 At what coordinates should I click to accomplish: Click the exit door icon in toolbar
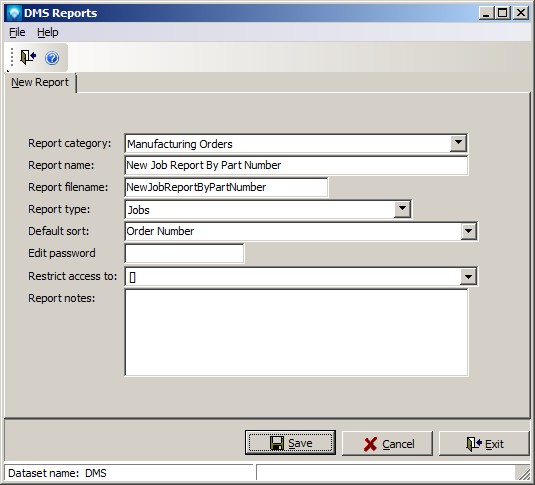(x=28, y=57)
